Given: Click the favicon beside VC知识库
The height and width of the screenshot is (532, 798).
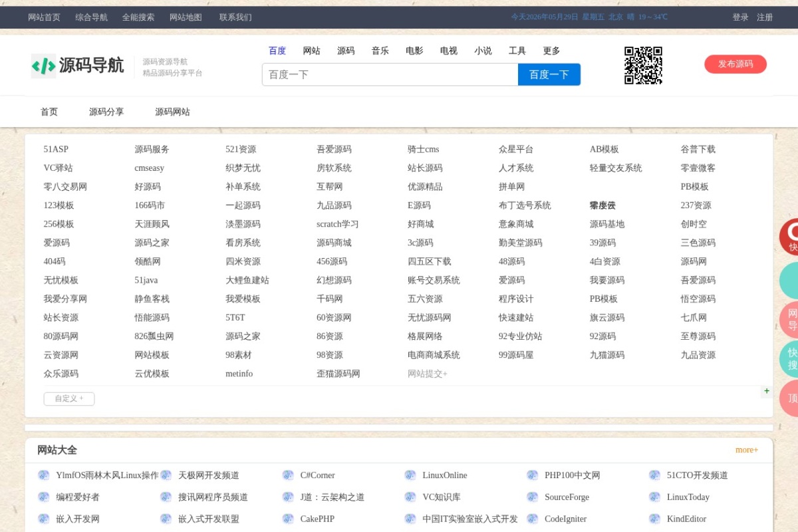Looking at the screenshot, I should click(x=410, y=497).
